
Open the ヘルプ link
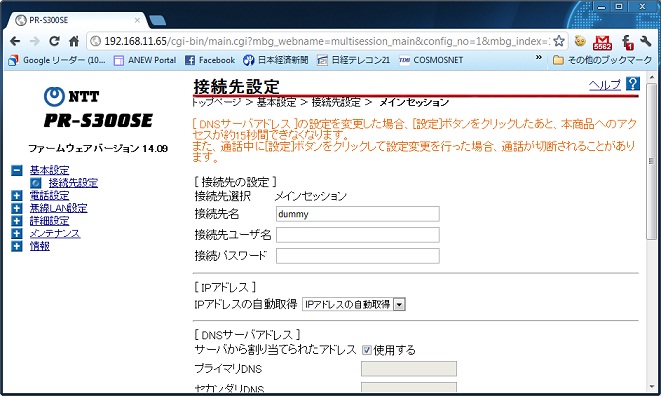pos(605,85)
